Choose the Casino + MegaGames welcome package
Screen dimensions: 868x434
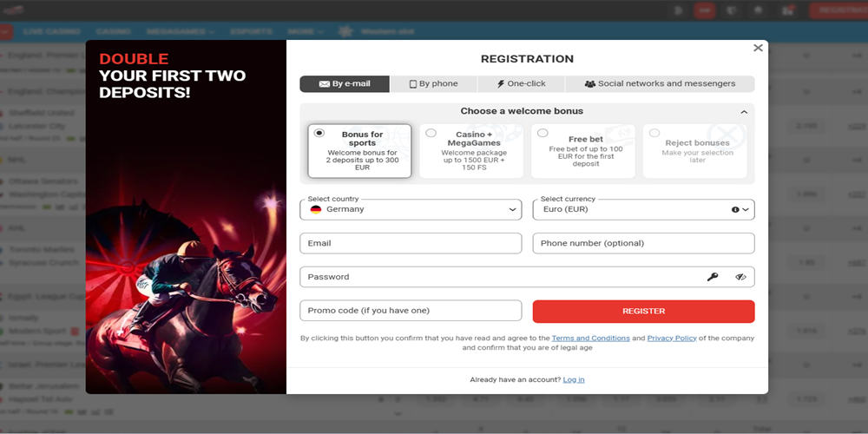pos(471,151)
